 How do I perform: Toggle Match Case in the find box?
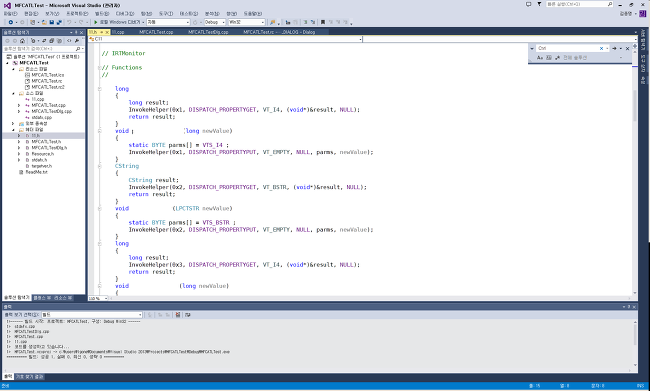540,58
